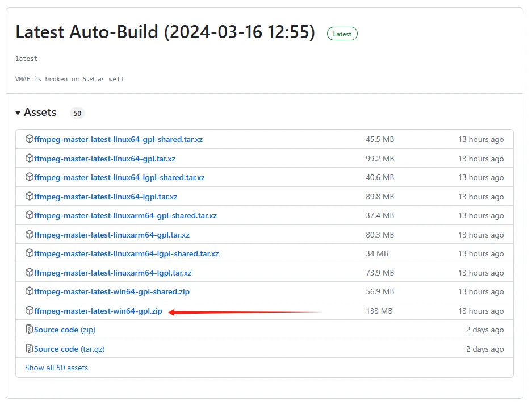Click file-zip icon beside Source code (tar.gz)

click(30, 349)
